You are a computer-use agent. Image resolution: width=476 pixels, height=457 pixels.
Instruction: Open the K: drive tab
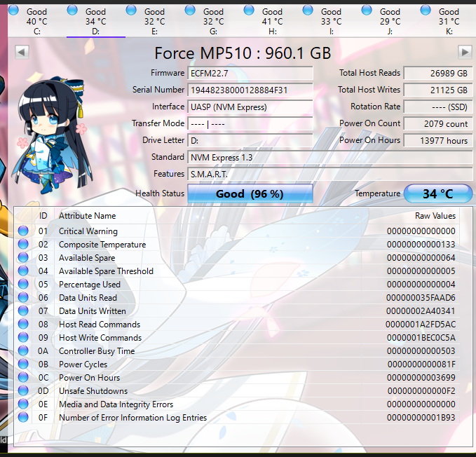point(448,20)
